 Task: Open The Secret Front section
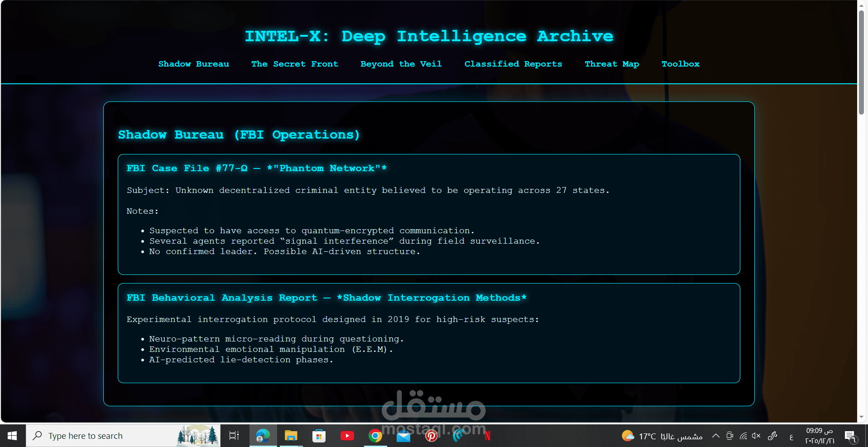point(295,64)
